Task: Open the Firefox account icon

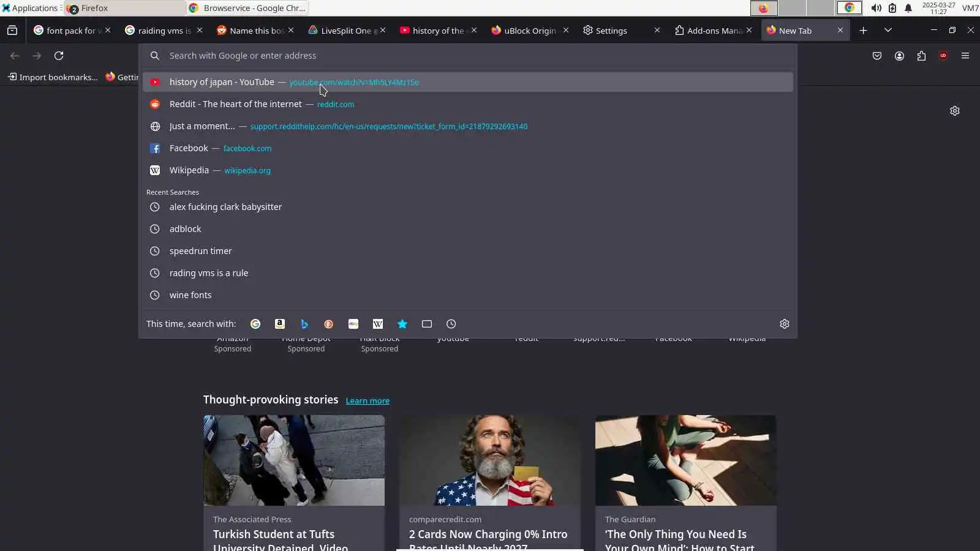Action: [x=899, y=56]
